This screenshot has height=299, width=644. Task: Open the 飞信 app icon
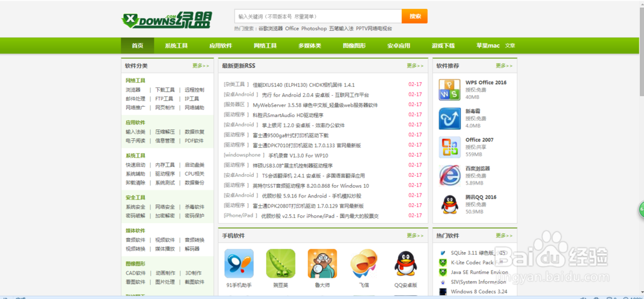tap(364, 264)
